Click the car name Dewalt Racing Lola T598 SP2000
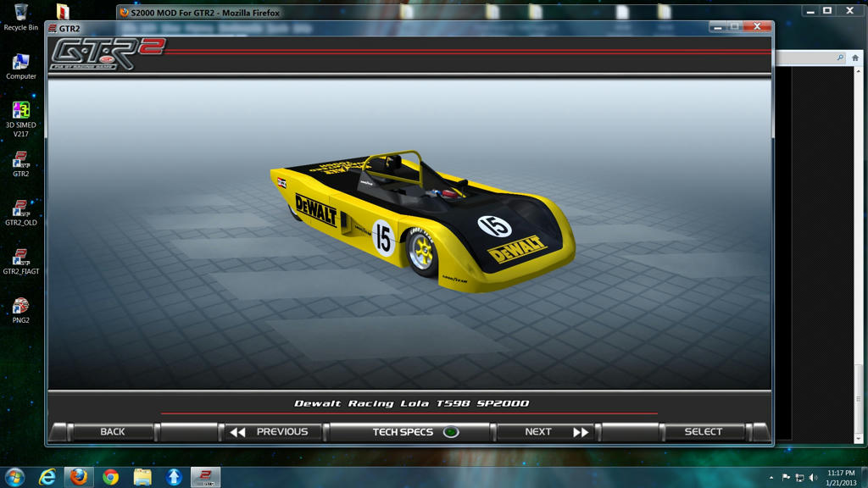 click(411, 403)
